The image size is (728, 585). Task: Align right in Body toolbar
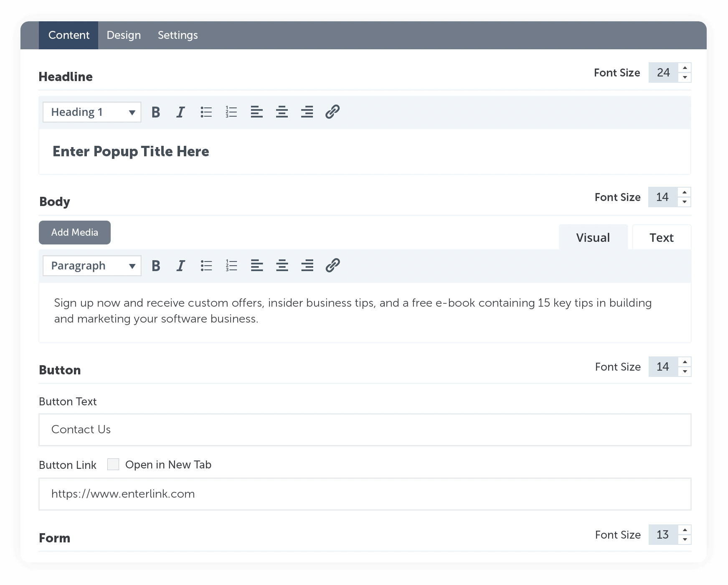click(307, 266)
